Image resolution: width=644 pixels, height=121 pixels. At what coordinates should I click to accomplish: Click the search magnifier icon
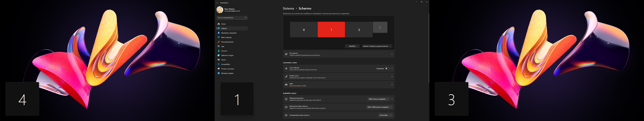pos(246,18)
